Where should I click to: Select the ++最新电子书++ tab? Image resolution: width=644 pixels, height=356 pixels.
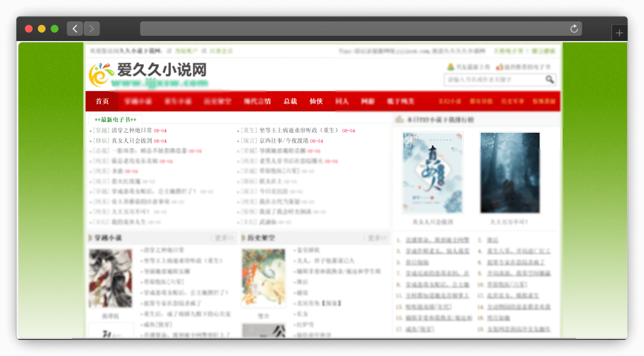[x=116, y=120]
